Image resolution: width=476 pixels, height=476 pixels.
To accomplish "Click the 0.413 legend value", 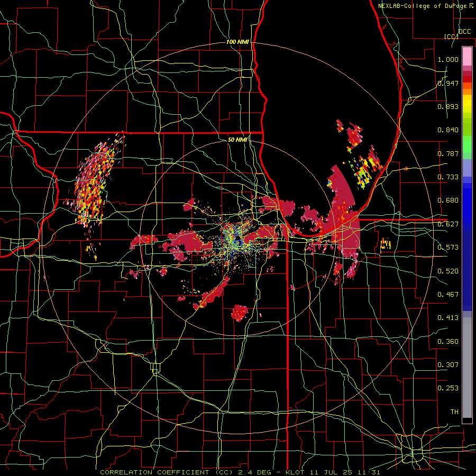I will (448, 318).
